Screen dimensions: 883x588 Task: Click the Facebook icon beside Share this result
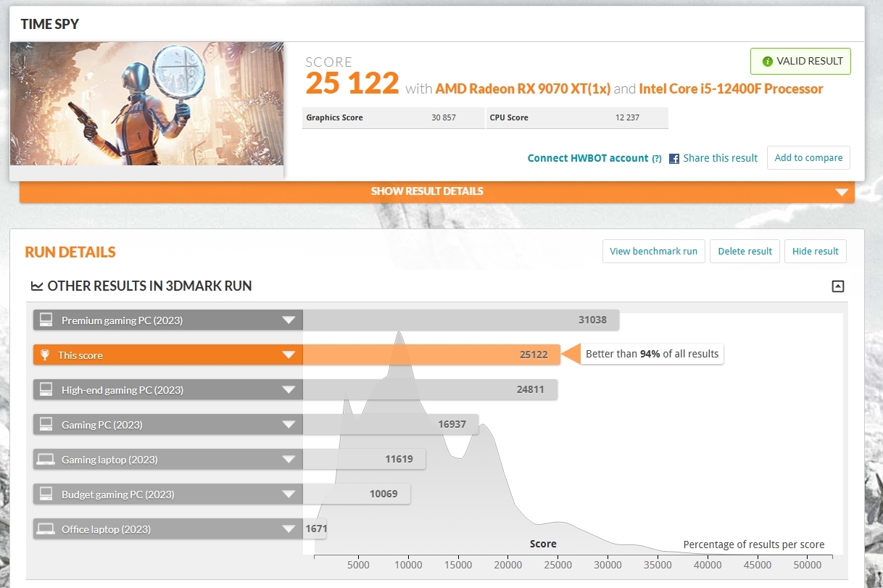pyautogui.click(x=674, y=159)
